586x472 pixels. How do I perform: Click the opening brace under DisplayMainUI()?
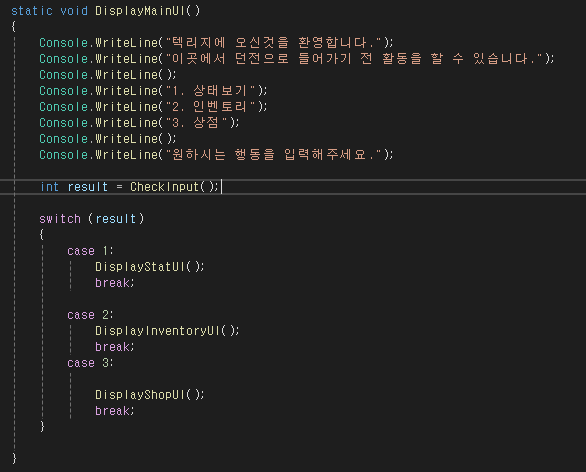pos(14,27)
